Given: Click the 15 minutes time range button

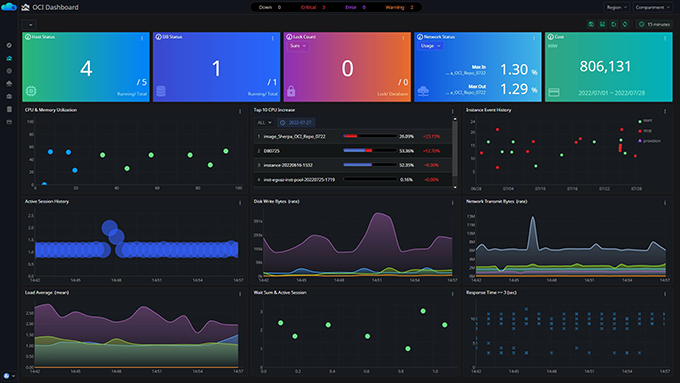Looking at the screenshot, I should pos(654,24).
